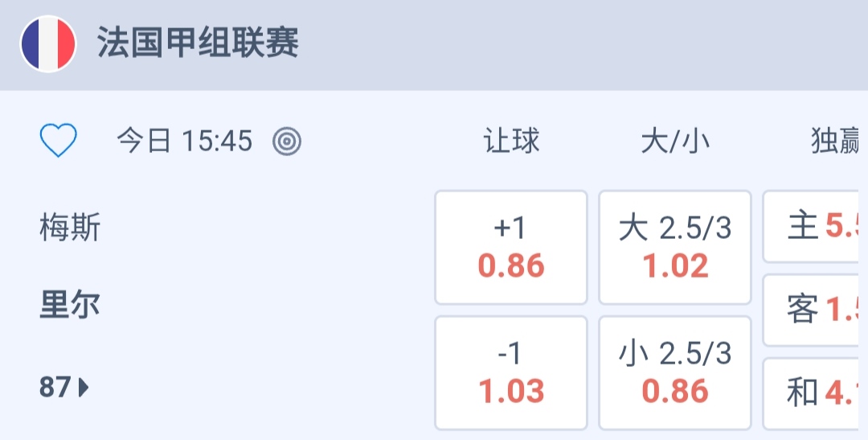Select the 大/小 over/under column header
Viewport: 868px width, 440px height.
coord(675,142)
